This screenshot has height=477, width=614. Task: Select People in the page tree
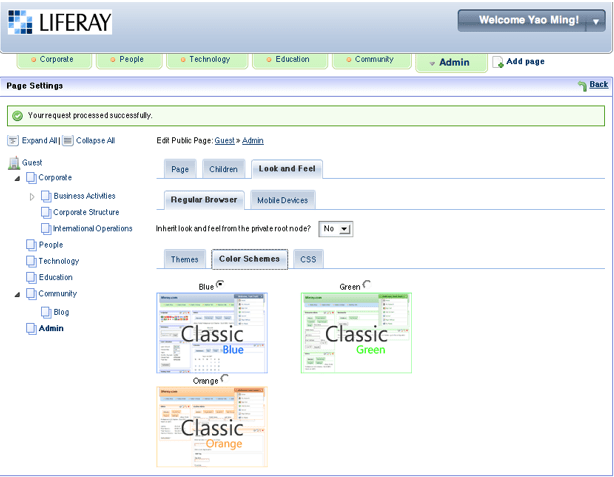coord(51,245)
